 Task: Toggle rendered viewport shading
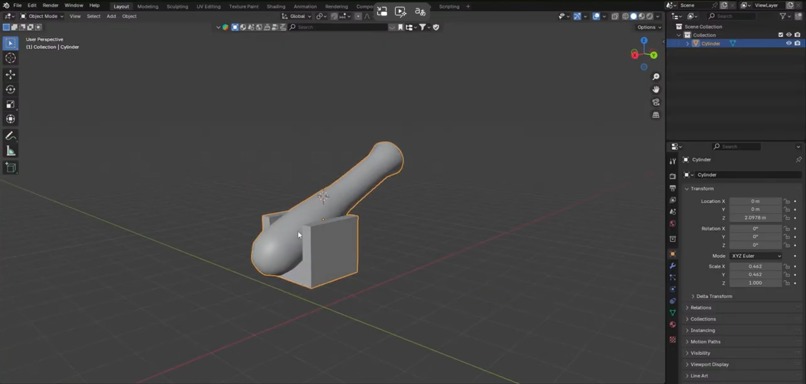649,16
